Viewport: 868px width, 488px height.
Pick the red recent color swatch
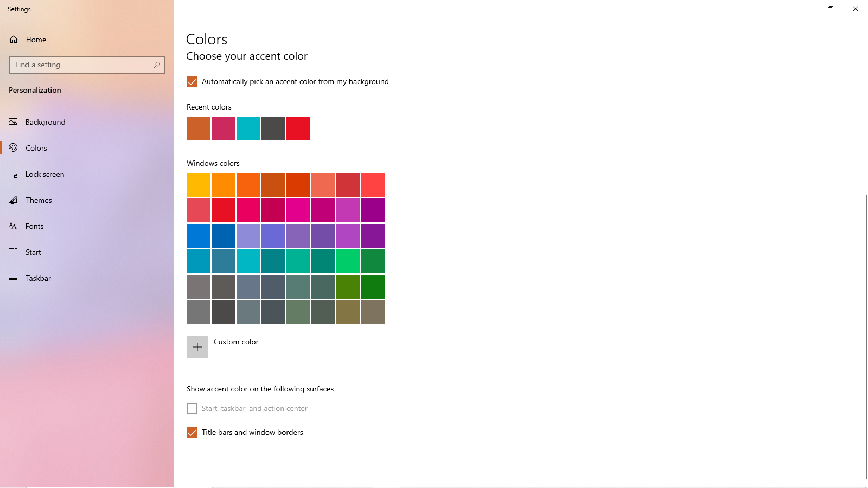298,129
